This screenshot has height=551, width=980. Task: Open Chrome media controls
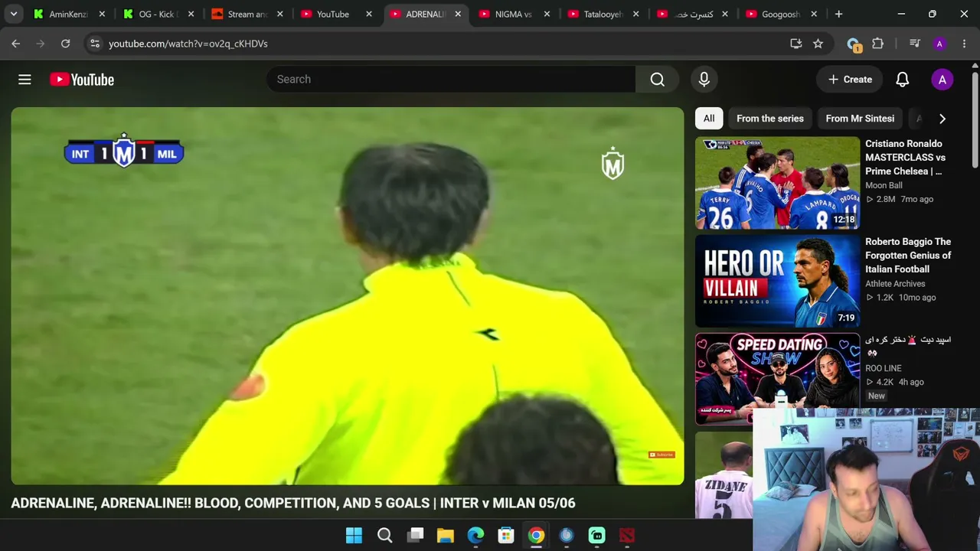tap(914, 44)
